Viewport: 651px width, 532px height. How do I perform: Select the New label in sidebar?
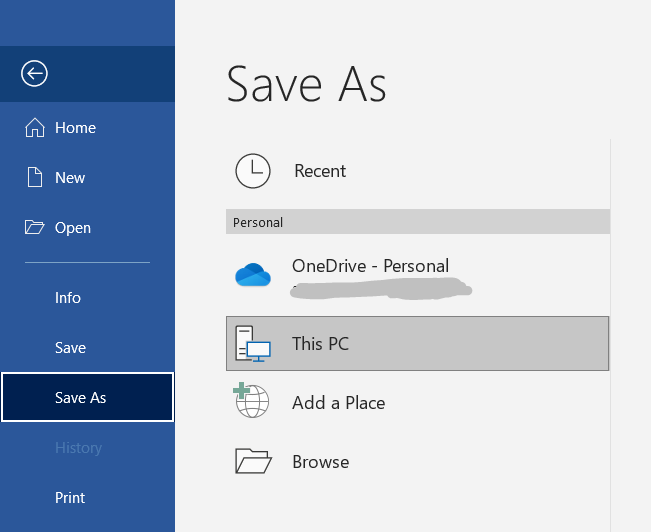[70, 178]
